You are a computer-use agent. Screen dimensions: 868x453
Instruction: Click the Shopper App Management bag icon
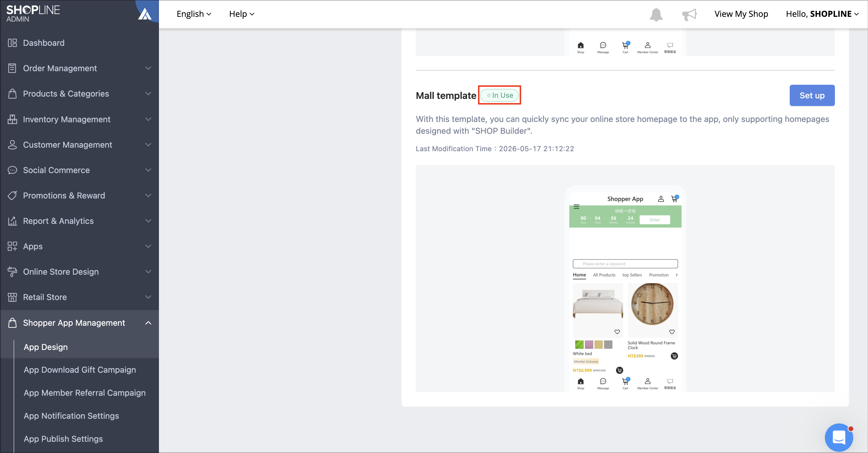pos(12,323)
